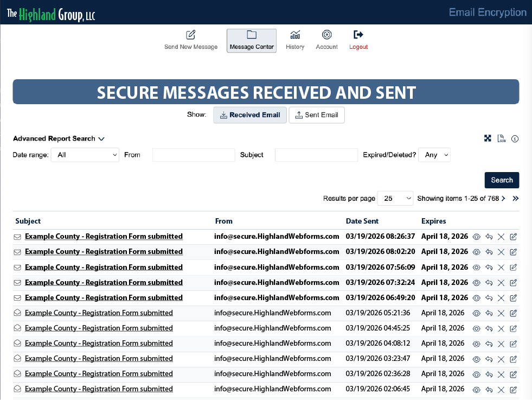Viewport: 532px width, 400px height.
Task: Open the info tooltip icon
Action: pos(515,138)
